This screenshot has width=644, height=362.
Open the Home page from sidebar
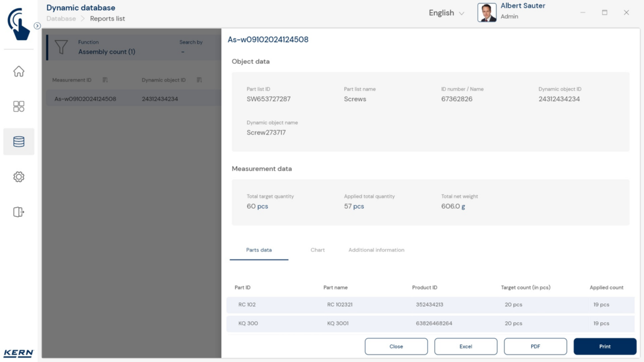tap(19, 71)
